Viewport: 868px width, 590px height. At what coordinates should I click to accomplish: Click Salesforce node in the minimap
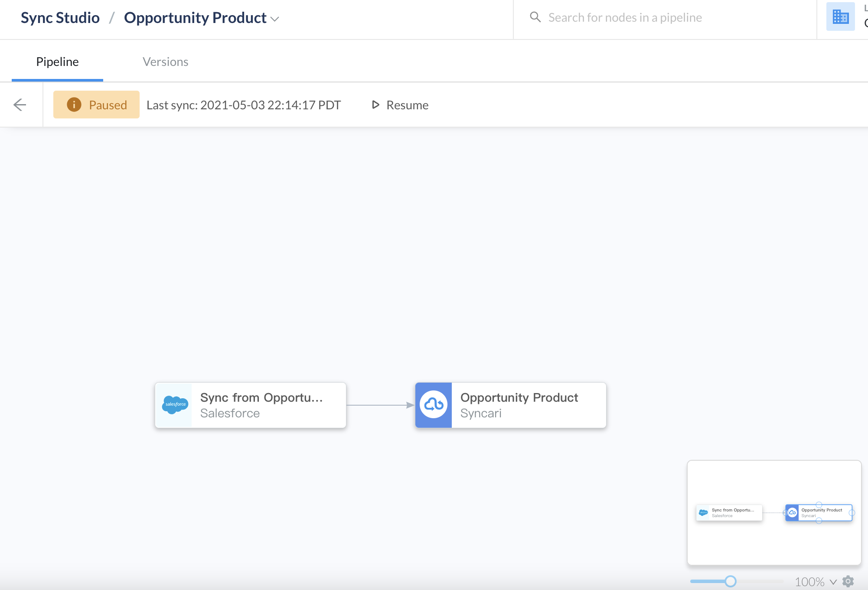729,513
